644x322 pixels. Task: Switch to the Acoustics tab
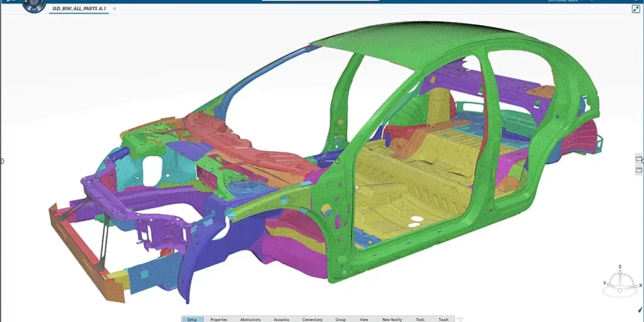click(282, 319)
